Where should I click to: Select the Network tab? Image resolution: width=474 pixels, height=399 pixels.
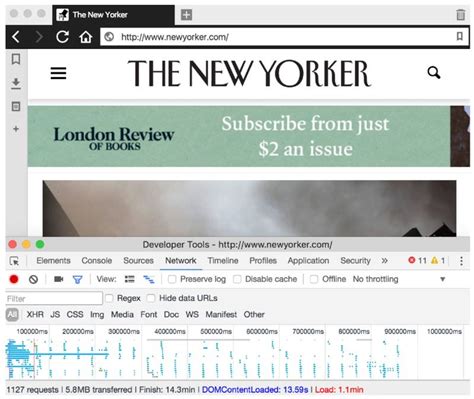coord(181,260)
